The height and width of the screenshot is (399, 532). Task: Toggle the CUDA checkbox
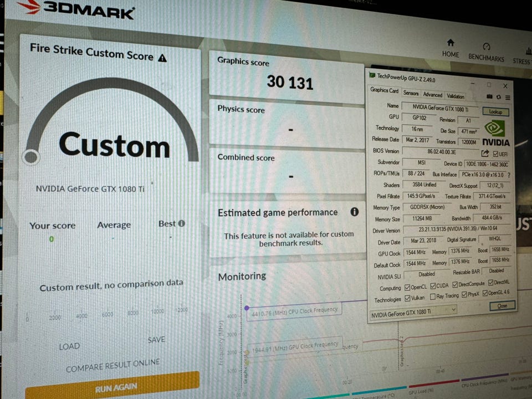point(433,286)
